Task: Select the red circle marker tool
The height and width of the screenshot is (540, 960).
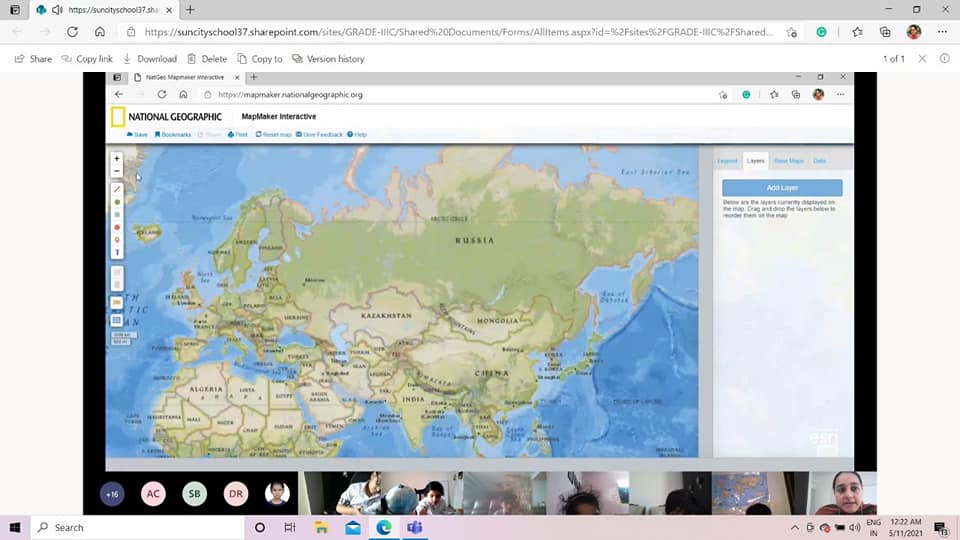Action: [x=117, y=227]
